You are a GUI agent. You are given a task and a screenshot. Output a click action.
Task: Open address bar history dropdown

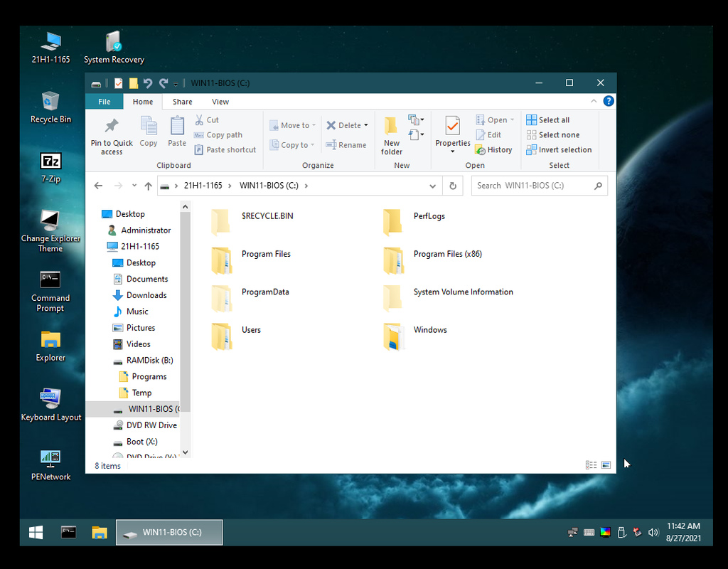pos(432,186)
